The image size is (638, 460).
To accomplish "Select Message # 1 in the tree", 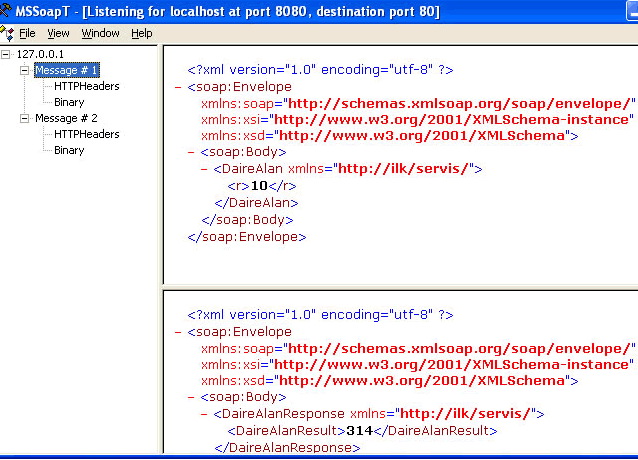I will (66, 70).
